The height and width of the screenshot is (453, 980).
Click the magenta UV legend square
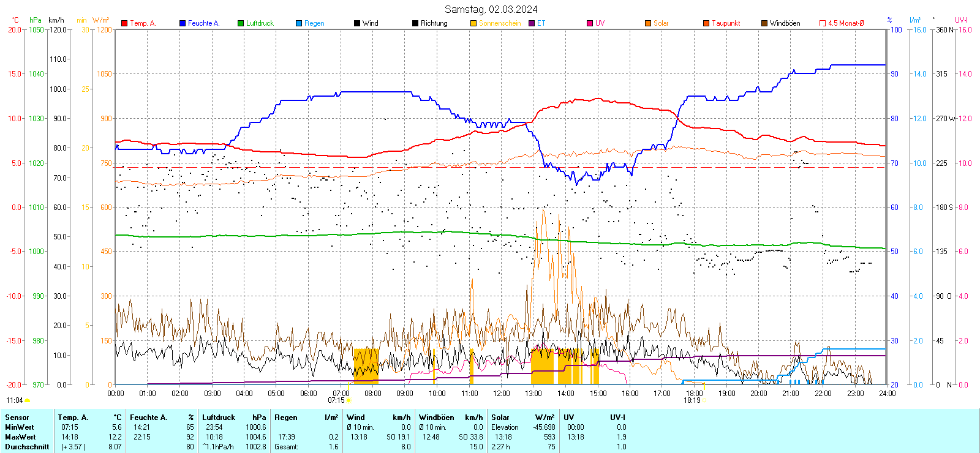(x=590, y=23)
